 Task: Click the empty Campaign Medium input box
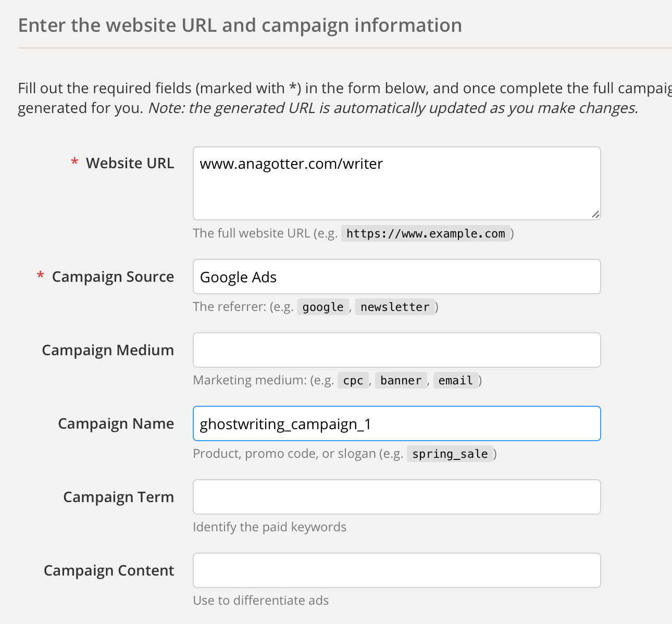pos(396,350)
